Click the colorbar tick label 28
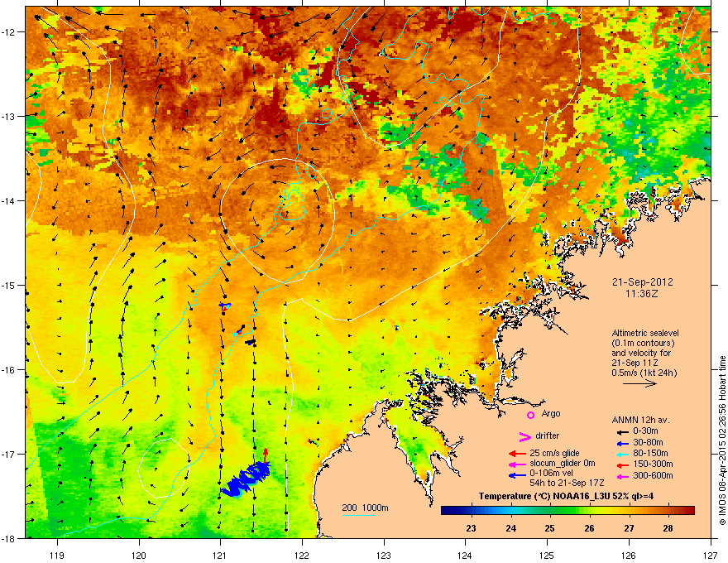728x563 pixels. point(668,528)
